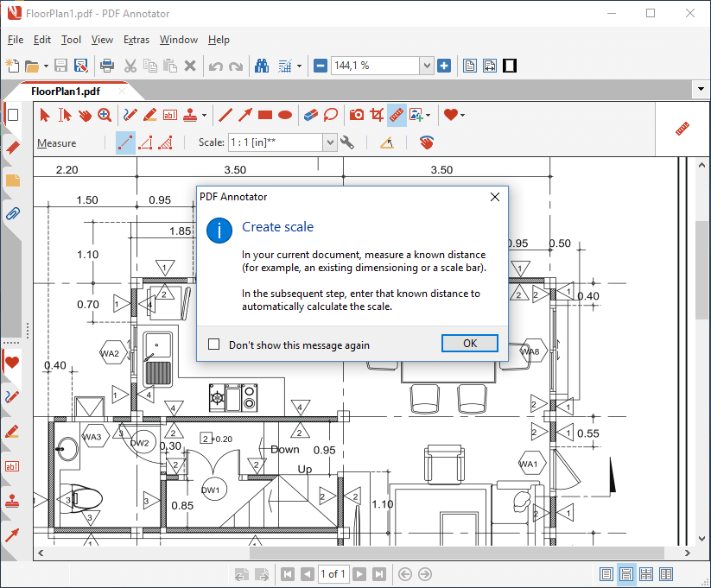Image resolution: width=711 pixels, height=588 pixels.
Task: Click OK in the Create scale dialog
Action: (470, 343)
